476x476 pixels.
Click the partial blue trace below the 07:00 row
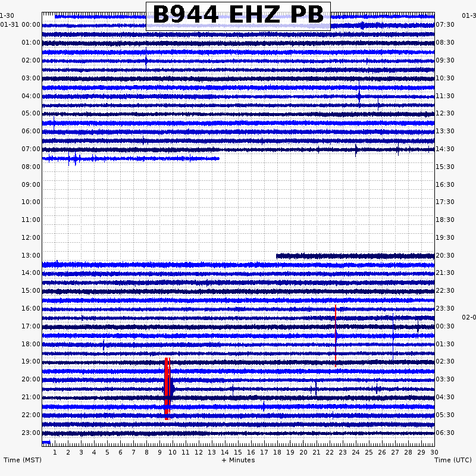click(131, 158)
